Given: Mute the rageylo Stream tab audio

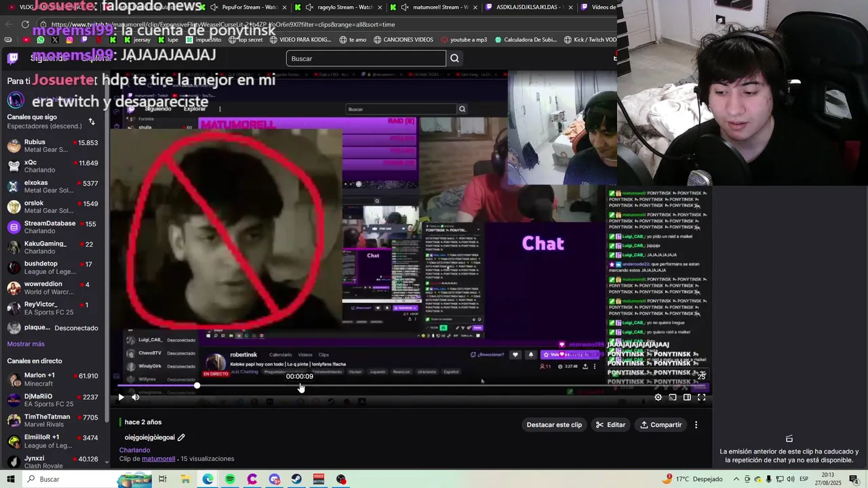Looking at the screenshot, I should click(x=310, y=7).
